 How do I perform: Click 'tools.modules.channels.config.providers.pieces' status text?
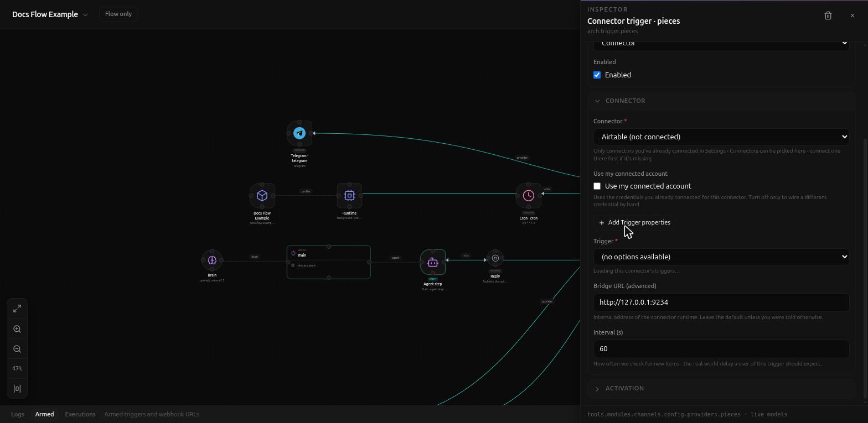coord(664,414)
